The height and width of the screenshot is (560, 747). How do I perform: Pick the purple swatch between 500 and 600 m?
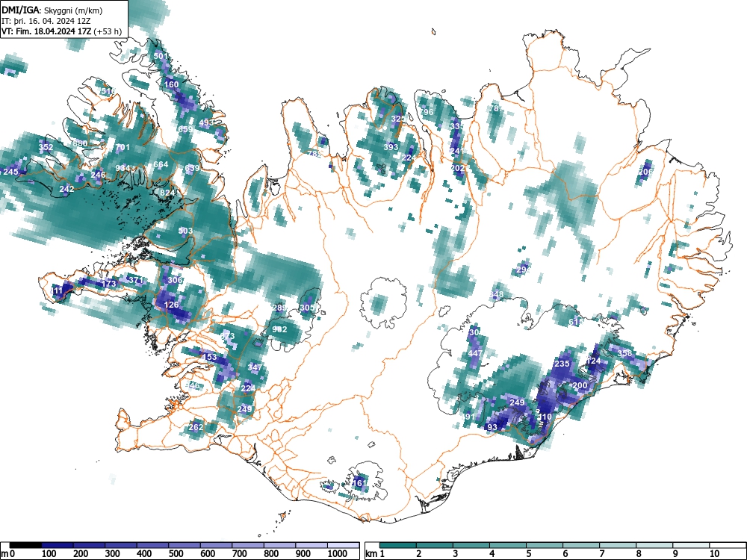point(185,545)
